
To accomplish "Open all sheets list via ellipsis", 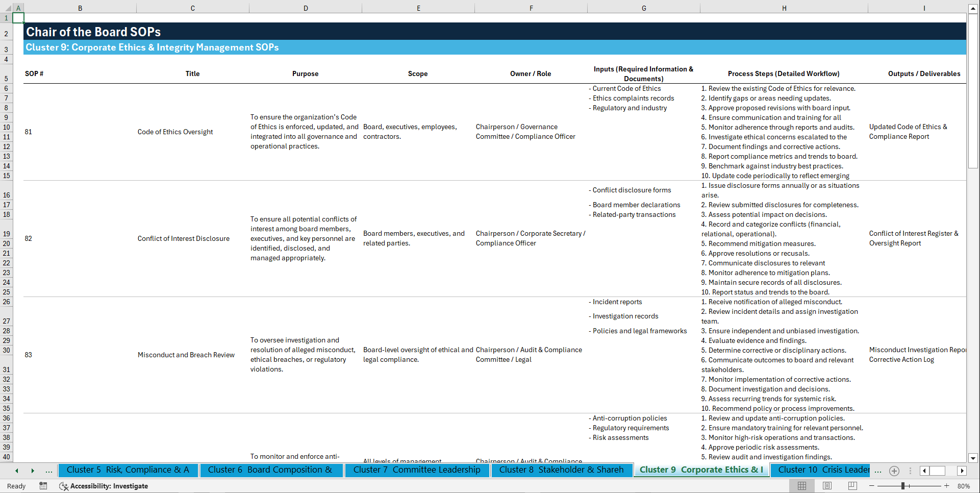I will (49, 471).
